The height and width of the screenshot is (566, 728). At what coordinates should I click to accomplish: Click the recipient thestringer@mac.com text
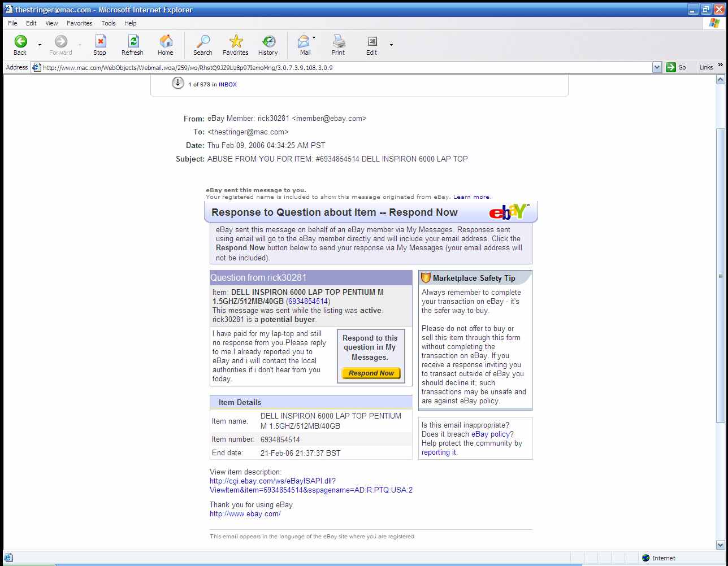point(248,132)
